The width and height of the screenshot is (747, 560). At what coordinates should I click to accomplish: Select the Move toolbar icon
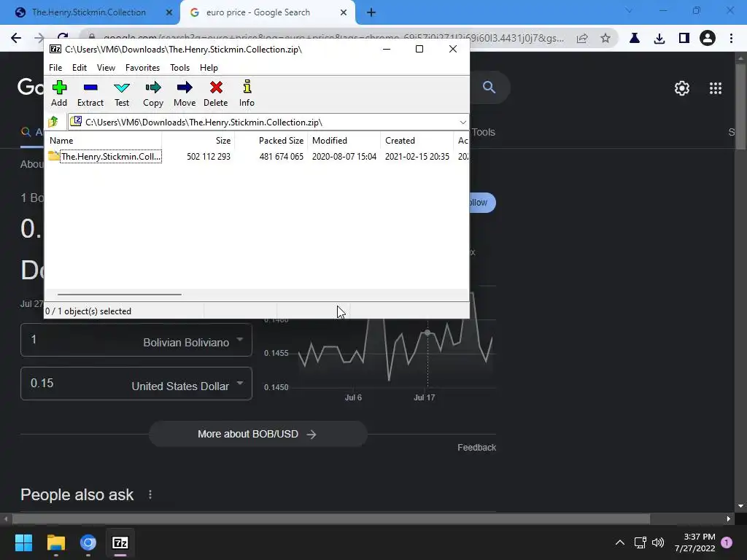[x=185, y=93]
